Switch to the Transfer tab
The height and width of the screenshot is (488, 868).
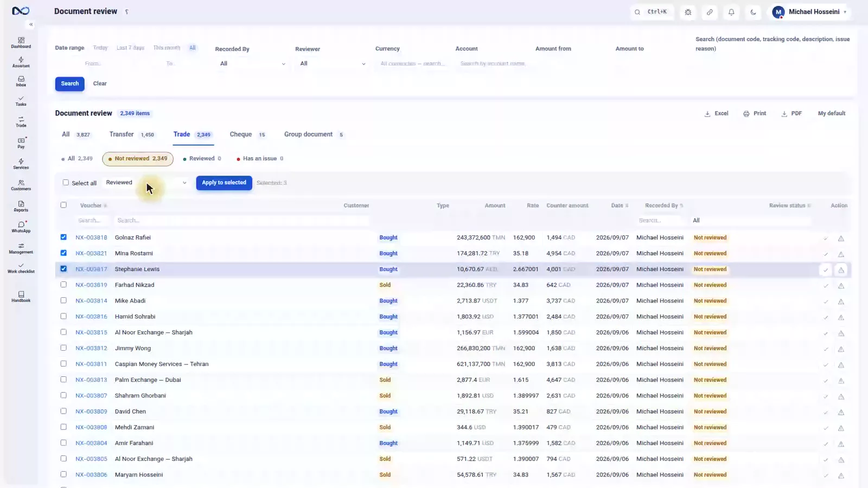tap(132, 134)
